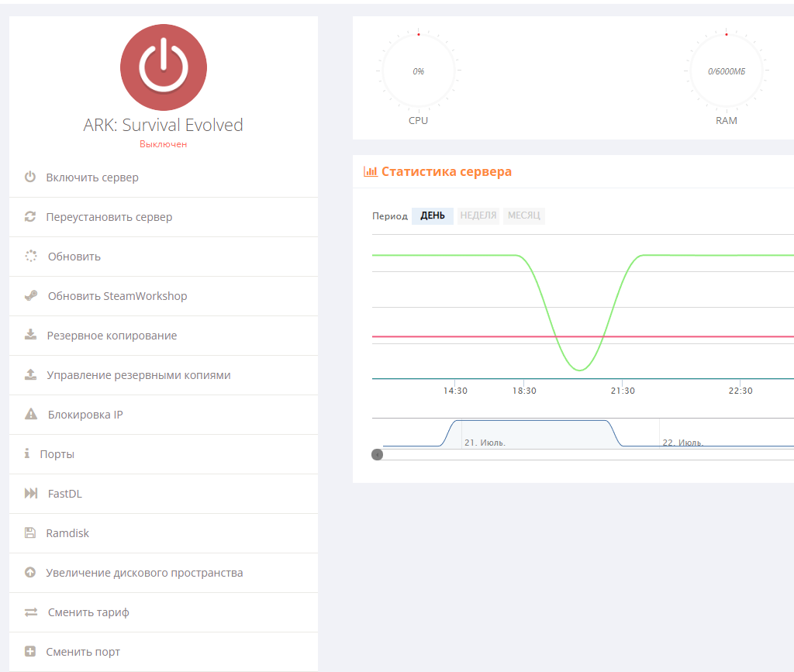
Task: Click the refresh arrows icon for Переустановить сервер
Action: click(30, 216)
